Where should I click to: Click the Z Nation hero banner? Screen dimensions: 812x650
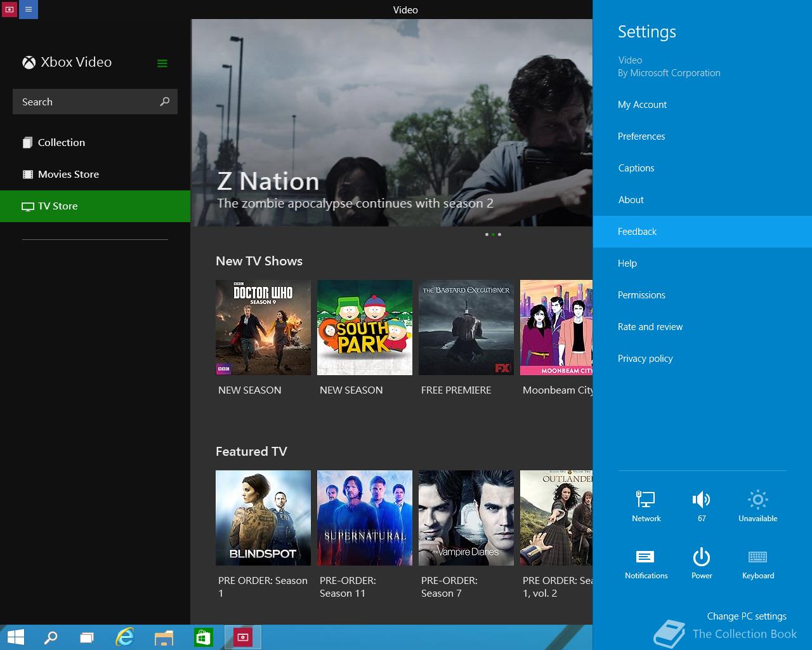(392, 123)
